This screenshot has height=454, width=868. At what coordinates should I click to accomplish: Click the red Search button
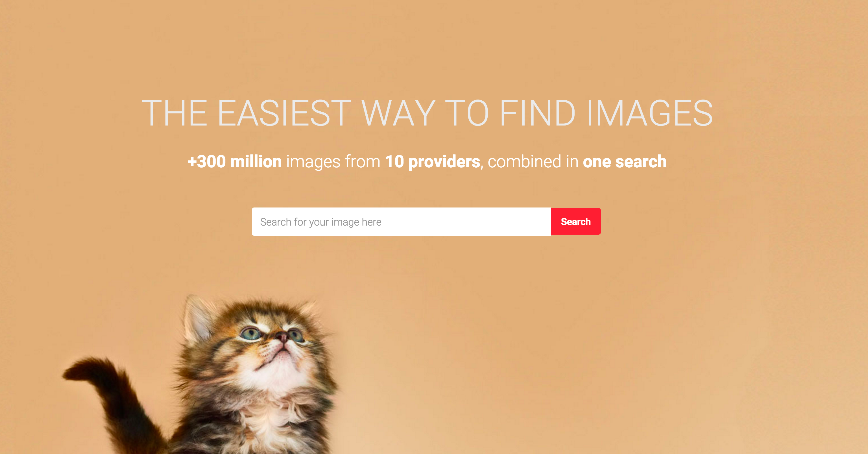[x=575, y=222]
